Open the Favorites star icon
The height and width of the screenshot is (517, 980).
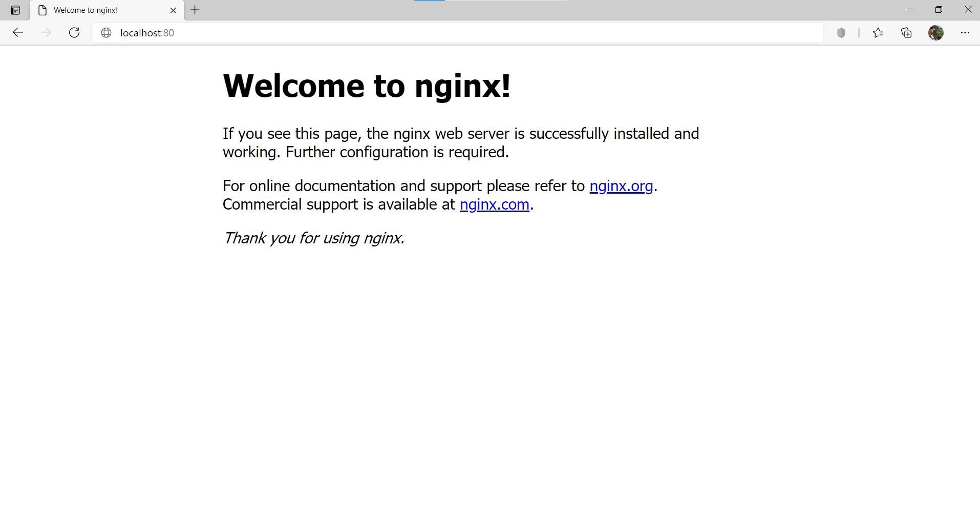[x=878, y=33]
